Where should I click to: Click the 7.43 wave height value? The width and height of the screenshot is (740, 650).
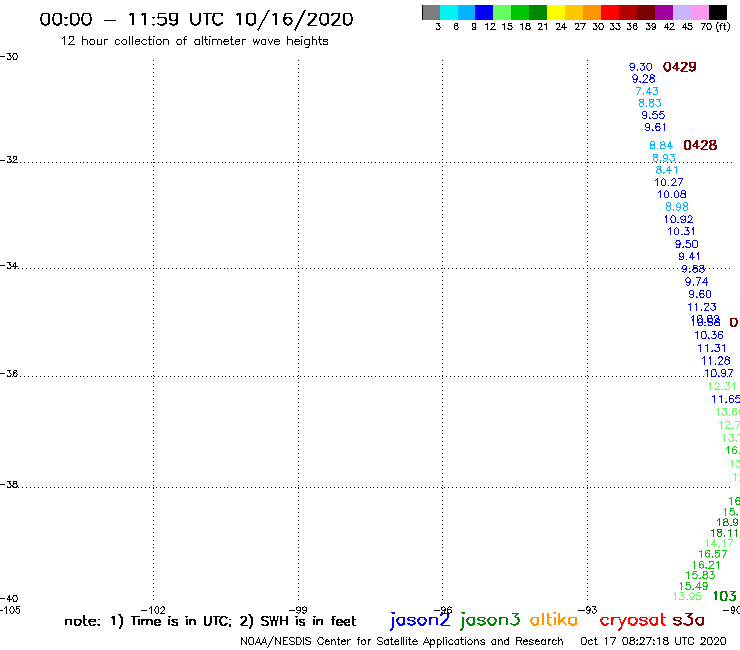647,91
